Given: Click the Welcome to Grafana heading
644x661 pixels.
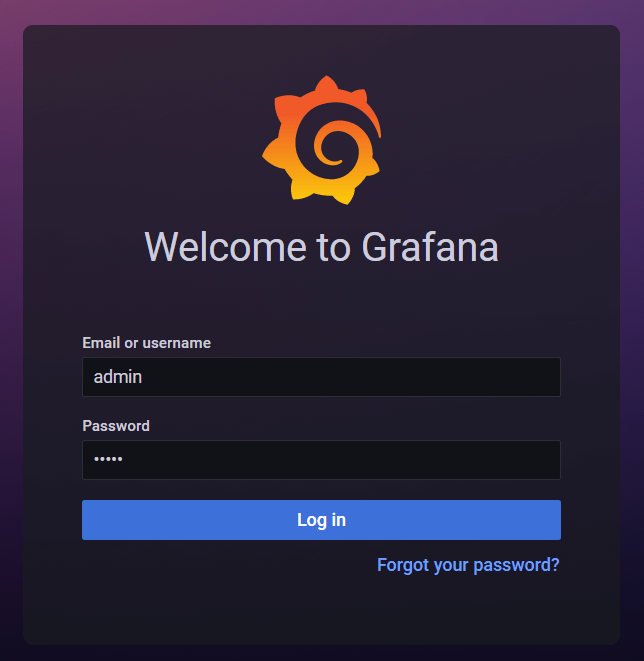Looking at the screenshot, I should tap(322, 247).
